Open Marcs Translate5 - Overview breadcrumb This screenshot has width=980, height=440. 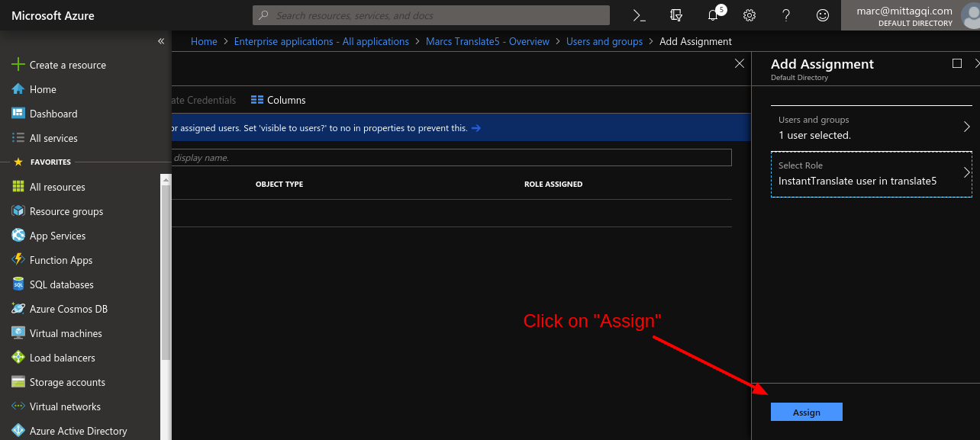(x=488, y=41)
